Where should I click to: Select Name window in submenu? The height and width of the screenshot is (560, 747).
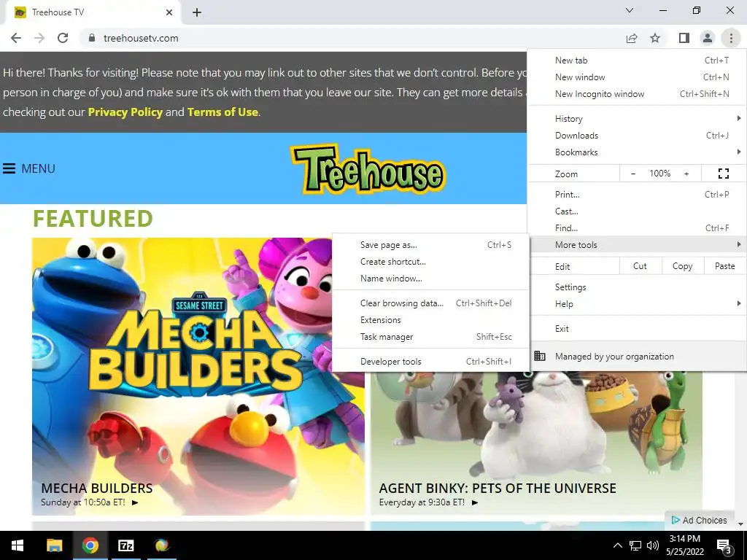coord(430,279)
